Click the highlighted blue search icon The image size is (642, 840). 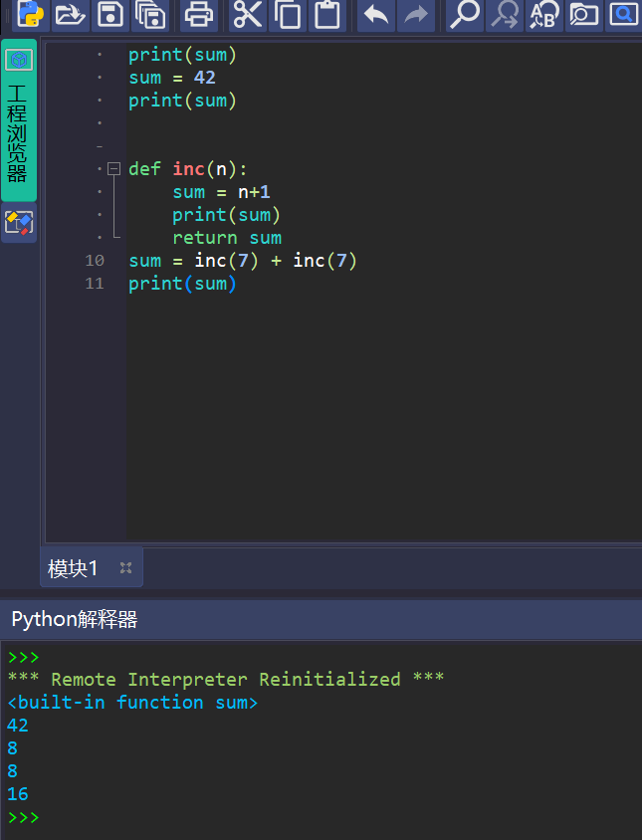pos(623,15)
